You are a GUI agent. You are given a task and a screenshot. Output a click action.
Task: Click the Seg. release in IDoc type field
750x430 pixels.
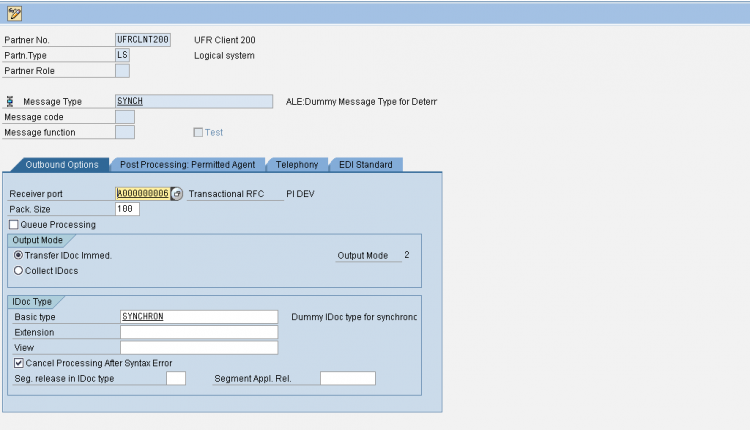pos(176,378)
